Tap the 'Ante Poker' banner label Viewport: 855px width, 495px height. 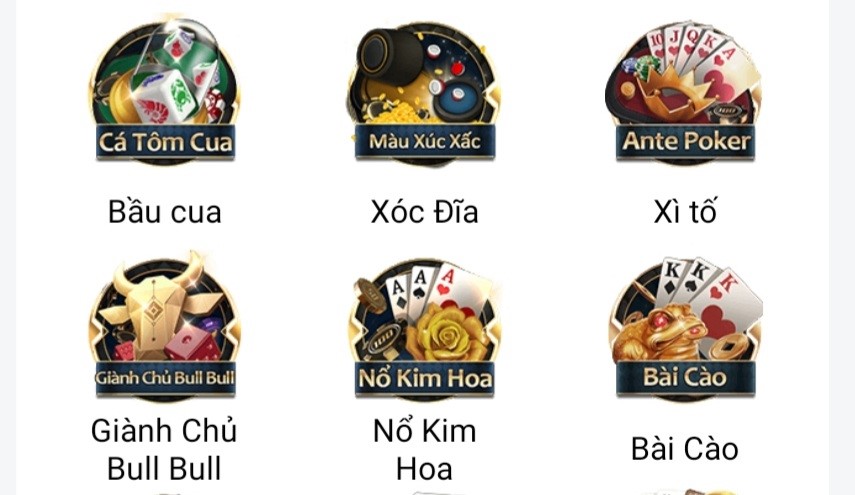685,142
